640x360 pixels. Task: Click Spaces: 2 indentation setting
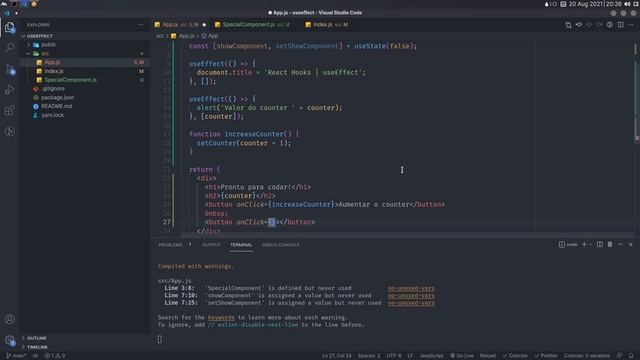[369, 356]
